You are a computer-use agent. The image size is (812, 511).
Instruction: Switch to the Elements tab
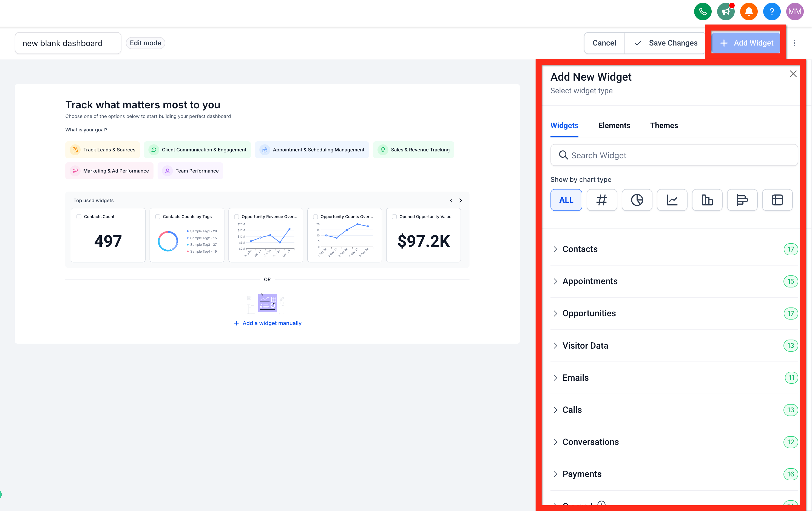click(614, 125)
